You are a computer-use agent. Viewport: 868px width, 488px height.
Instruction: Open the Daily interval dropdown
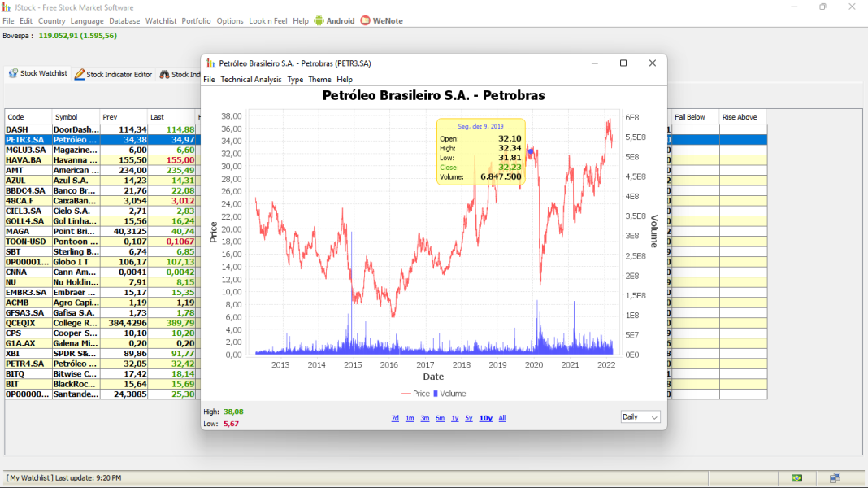pyautogui.click(x=640, y=416)
